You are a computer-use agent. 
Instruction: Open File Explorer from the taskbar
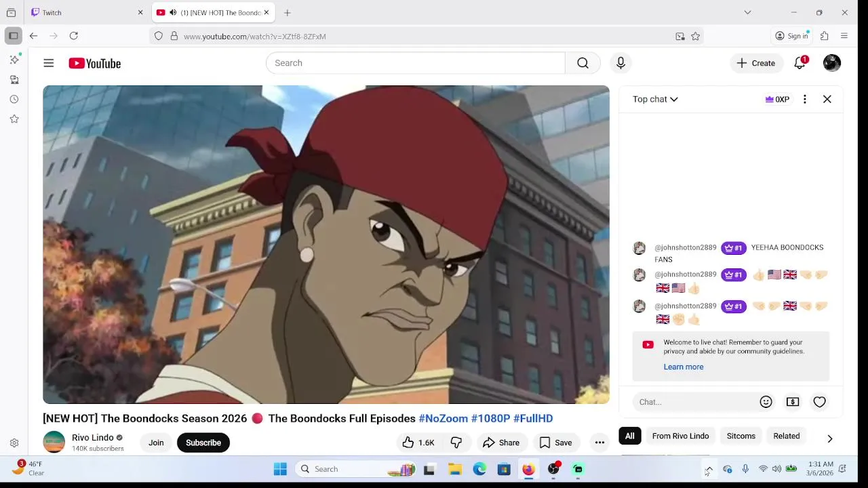pos(455,469)
